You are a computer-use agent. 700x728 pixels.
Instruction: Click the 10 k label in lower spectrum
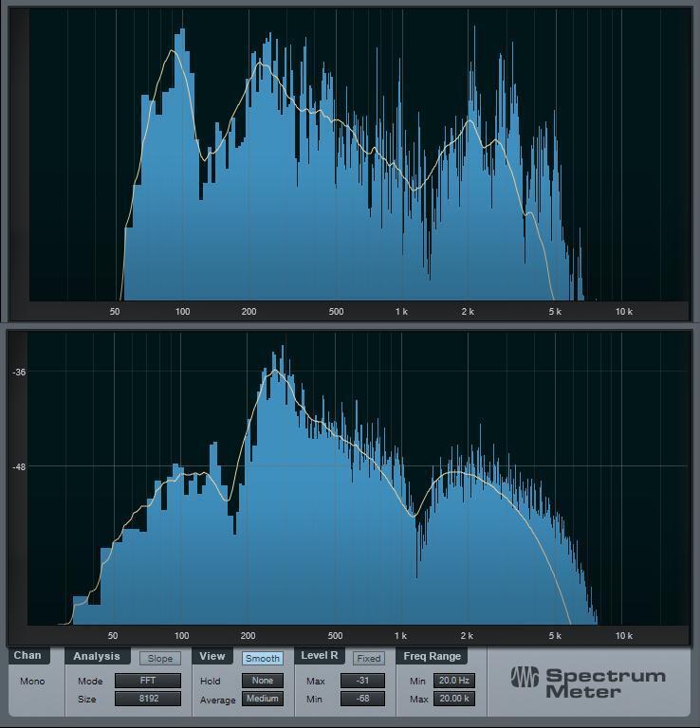coord(624,636)
